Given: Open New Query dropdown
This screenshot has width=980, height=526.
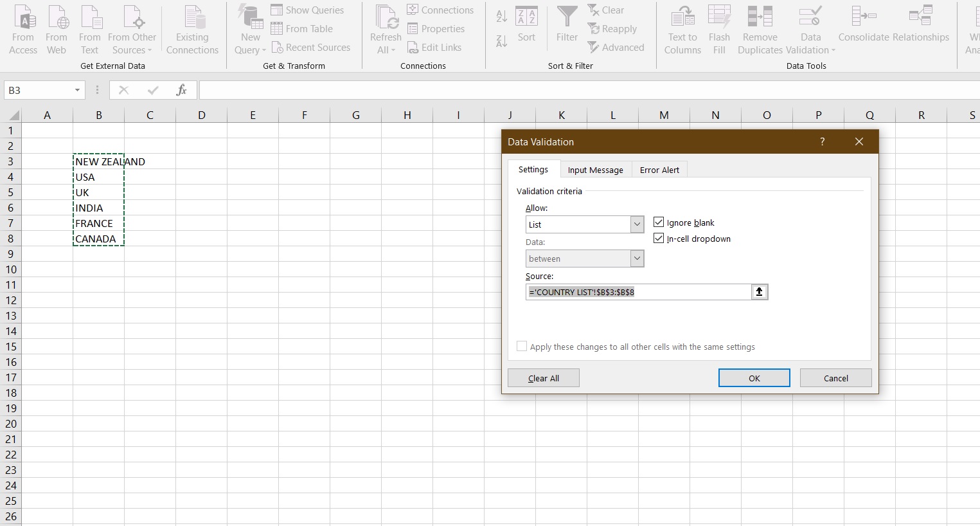Looking at the screenshot, I should [x=250, y=30].
